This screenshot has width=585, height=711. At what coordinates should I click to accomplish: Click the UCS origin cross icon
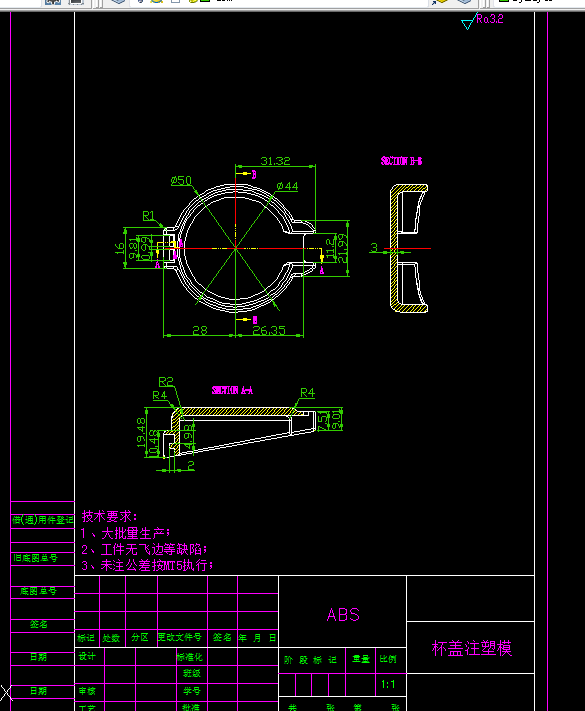pos(6,693)
